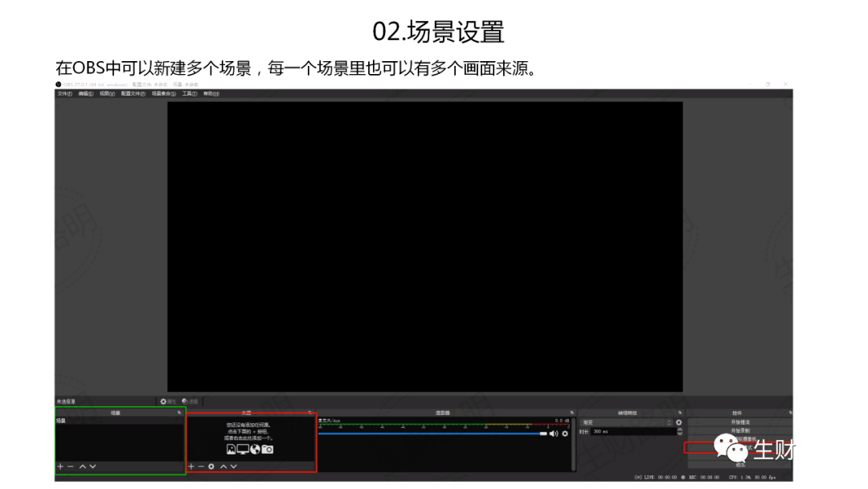
Task: Move scene down with the down arrow icon
Action: [x=92, y=466]
